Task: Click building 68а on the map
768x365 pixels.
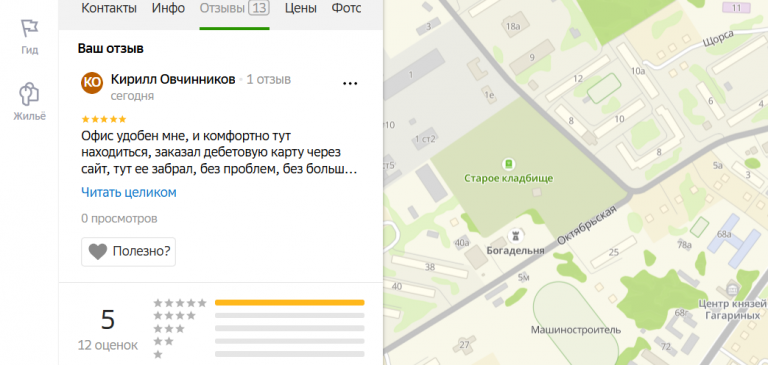Action: pos(724,234)
